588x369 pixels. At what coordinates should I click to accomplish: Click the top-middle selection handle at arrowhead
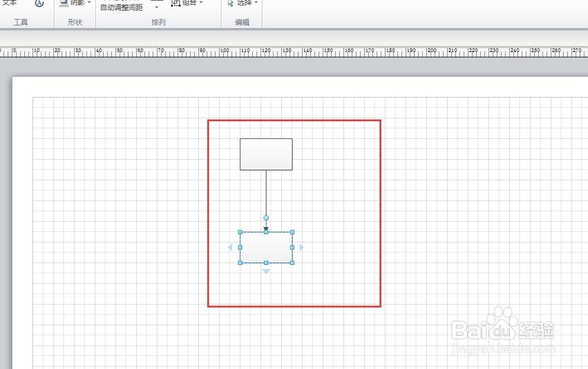point(266,232)
